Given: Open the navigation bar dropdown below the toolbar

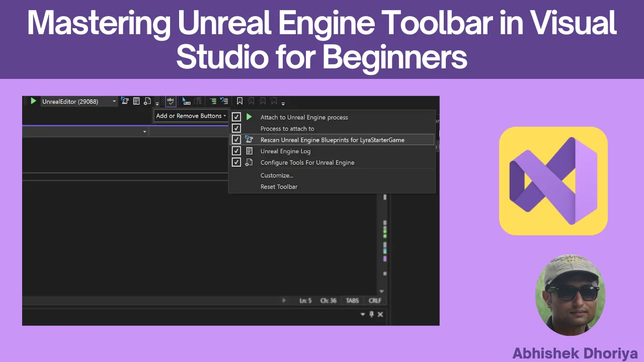Looking at the screenshot, I should 144,132.
